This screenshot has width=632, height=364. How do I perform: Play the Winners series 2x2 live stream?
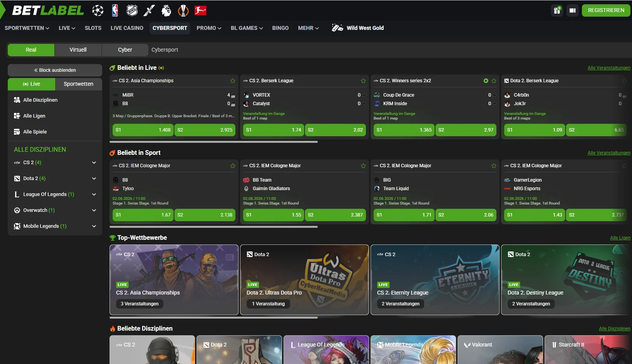486,81
